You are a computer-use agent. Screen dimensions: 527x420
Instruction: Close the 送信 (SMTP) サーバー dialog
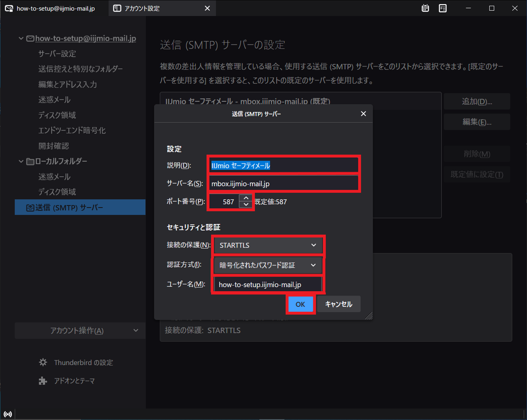pos(363,114)
